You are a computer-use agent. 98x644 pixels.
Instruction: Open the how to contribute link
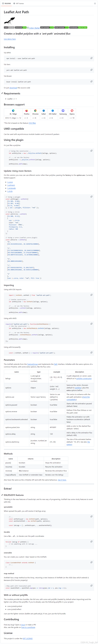point(28,627)
